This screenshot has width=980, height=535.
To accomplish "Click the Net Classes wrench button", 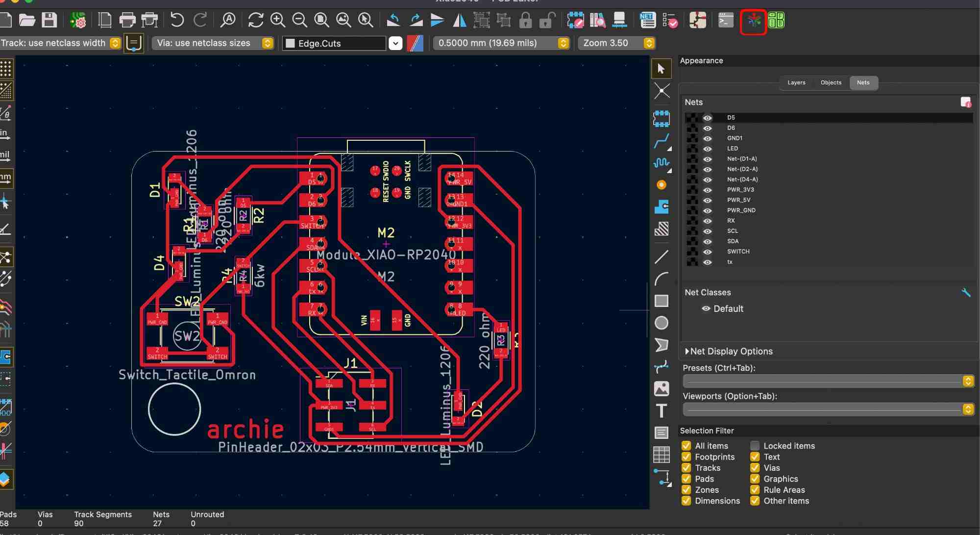I will [966, 293].
